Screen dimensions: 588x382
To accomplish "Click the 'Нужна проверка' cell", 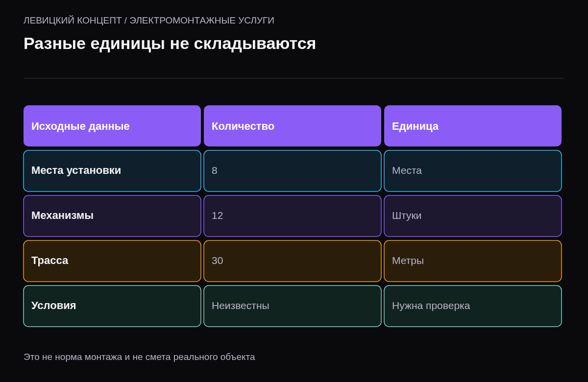I will pos(473,306).
